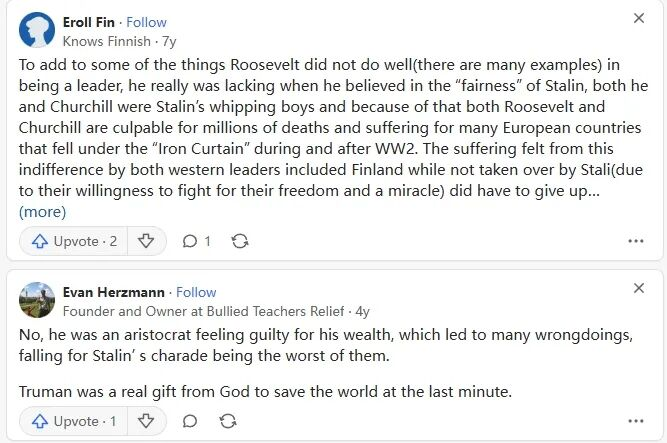Expand the answer via (more) link
The width and height of the screenshot is (667, 443).
(43, 211)
